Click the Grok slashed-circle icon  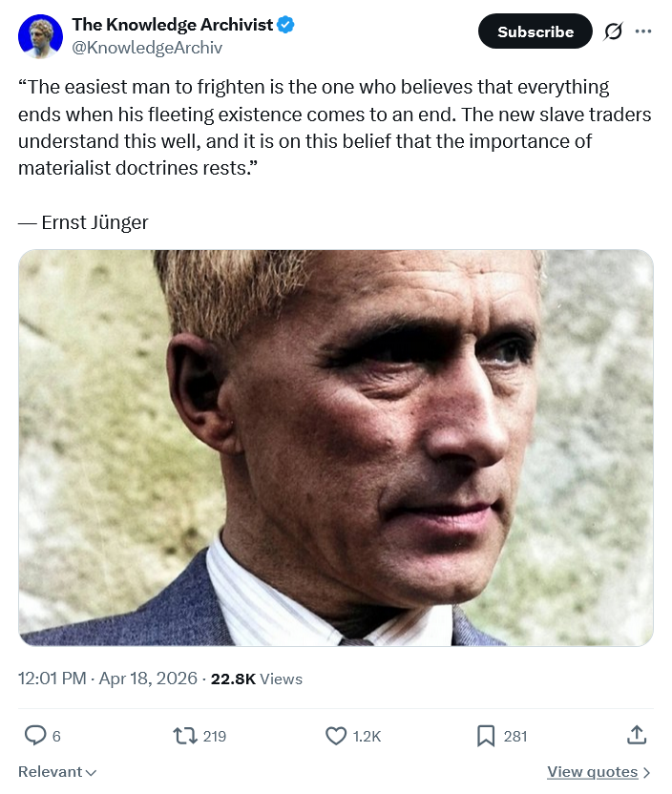click(613, 31)
